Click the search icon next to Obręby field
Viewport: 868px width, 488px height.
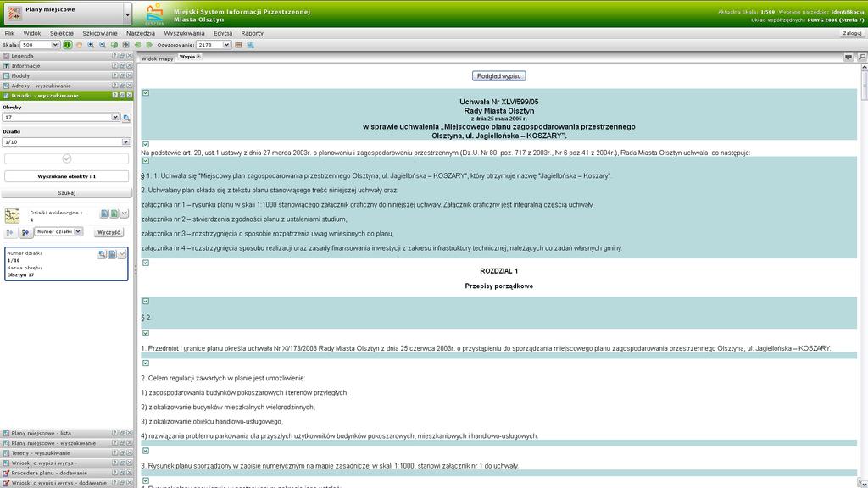[127, 117]
